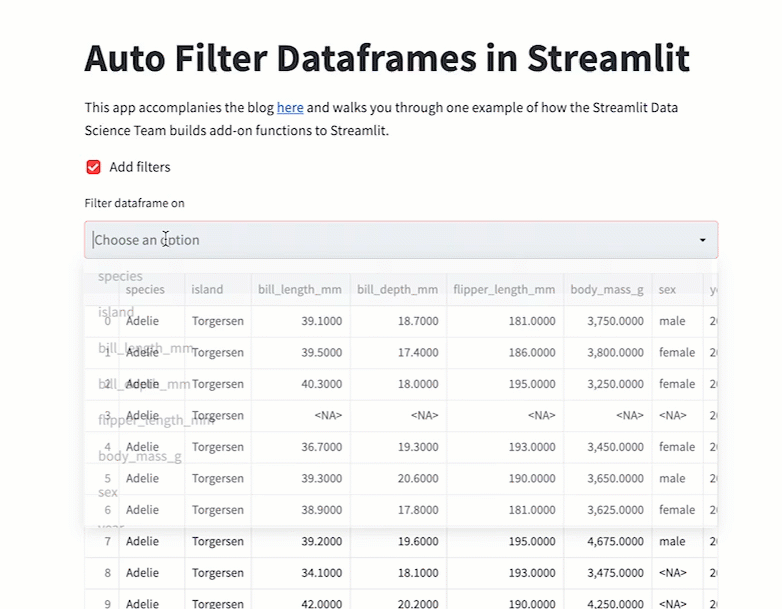Click the 34.1000 cell in row 8
The width and height of the screenshot is (782, 609).
click(x=301, y=573)
